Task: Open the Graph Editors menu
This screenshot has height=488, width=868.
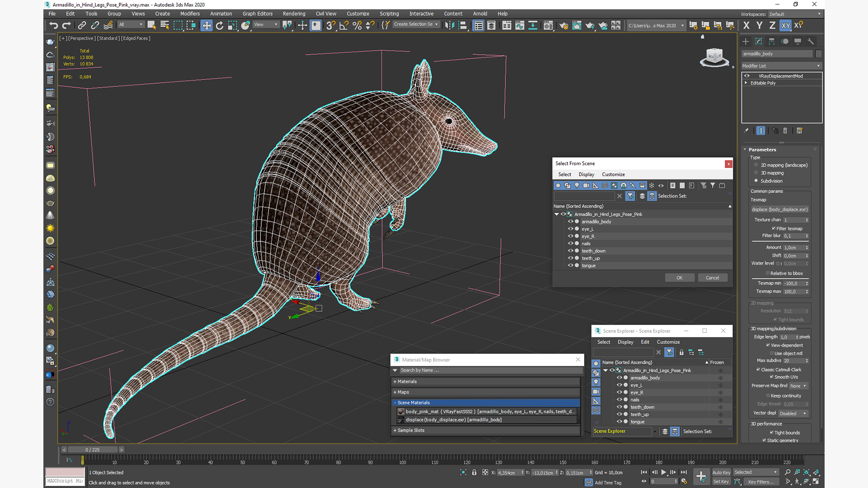Action: pos(258,14)
